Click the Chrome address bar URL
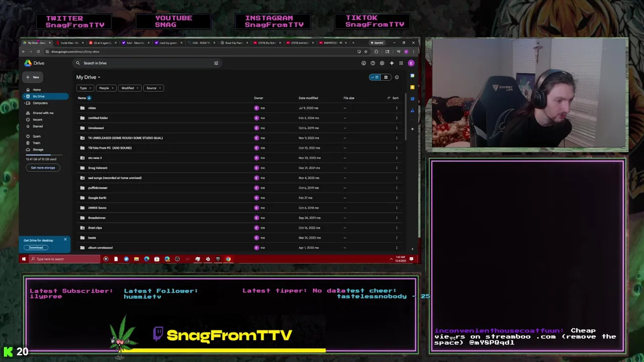644x362 pixels. point(75,52)
